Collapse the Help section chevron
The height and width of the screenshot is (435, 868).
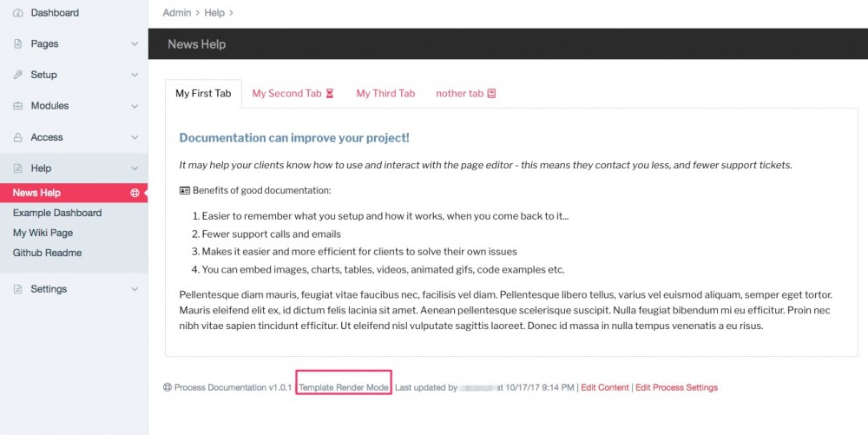coord(135,168)
